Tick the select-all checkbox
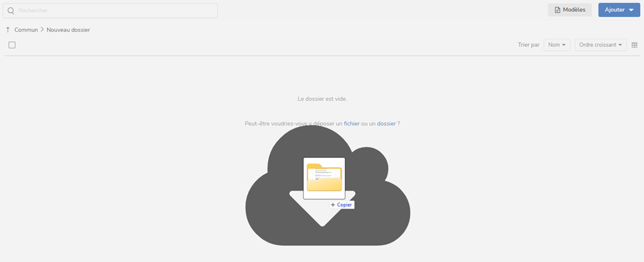Screen dimensions: 644x262 (12, 45)
